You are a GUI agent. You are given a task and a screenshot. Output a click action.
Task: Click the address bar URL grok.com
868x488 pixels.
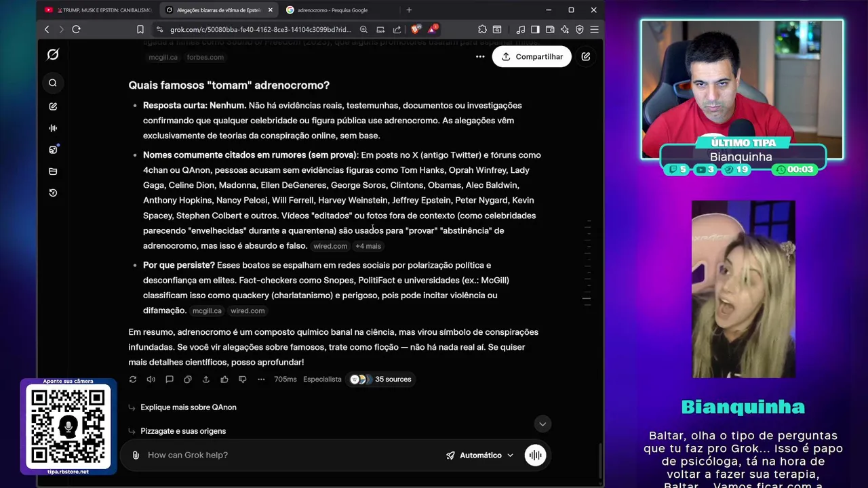pyautogui.click(x=261, y=29)
